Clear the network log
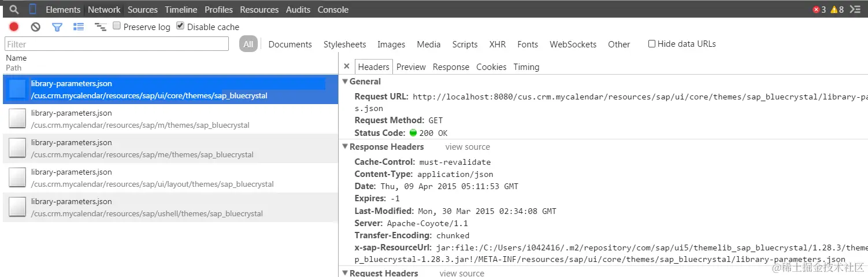The height and width of the screenshot is (277, 868). coord(35,27)
